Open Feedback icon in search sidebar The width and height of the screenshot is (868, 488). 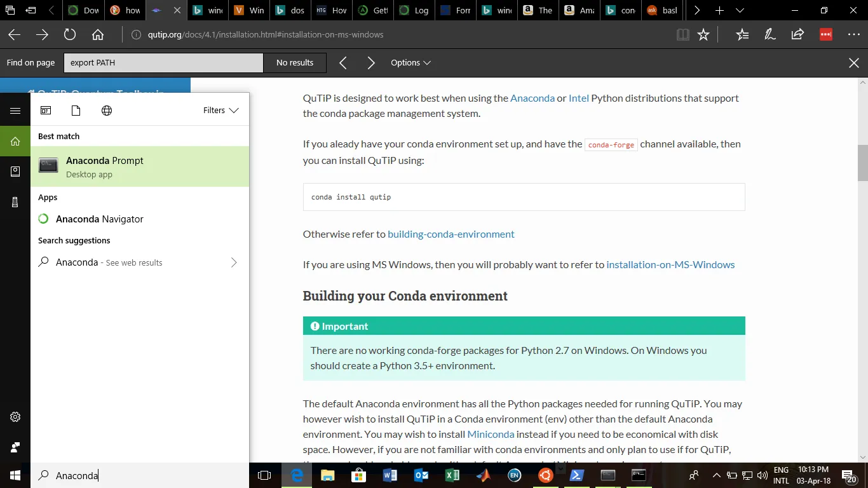pos(15,448)
